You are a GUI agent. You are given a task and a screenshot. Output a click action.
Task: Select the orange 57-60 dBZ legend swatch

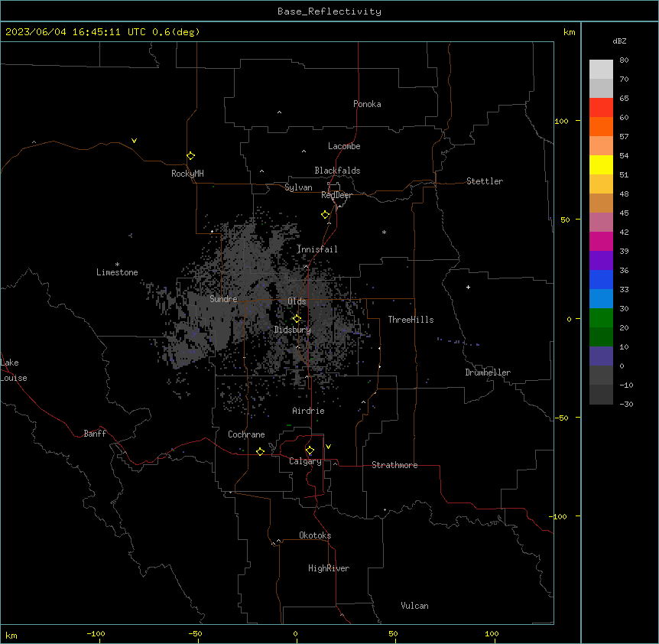coord(601,127)
